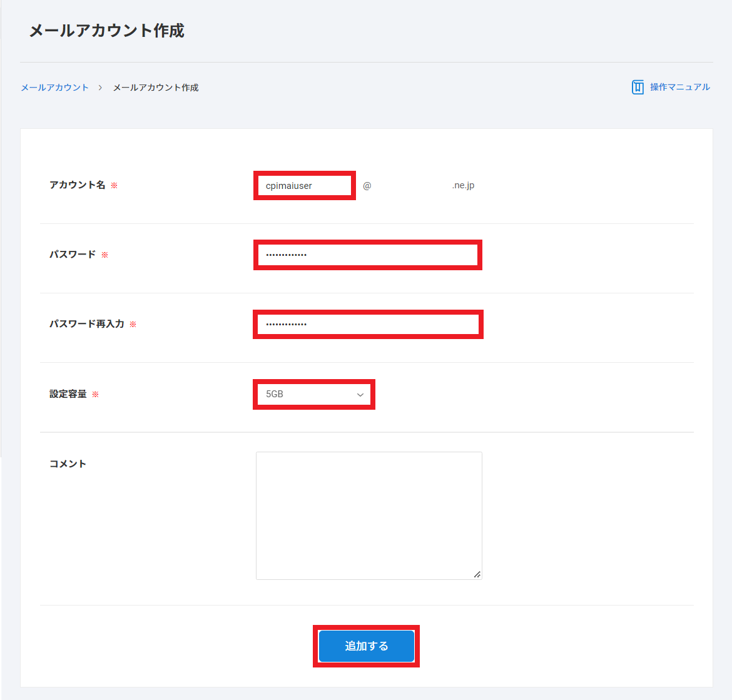
Task: Go back via メールアカウント breadcrumb link
Action: tap(55, 88)
